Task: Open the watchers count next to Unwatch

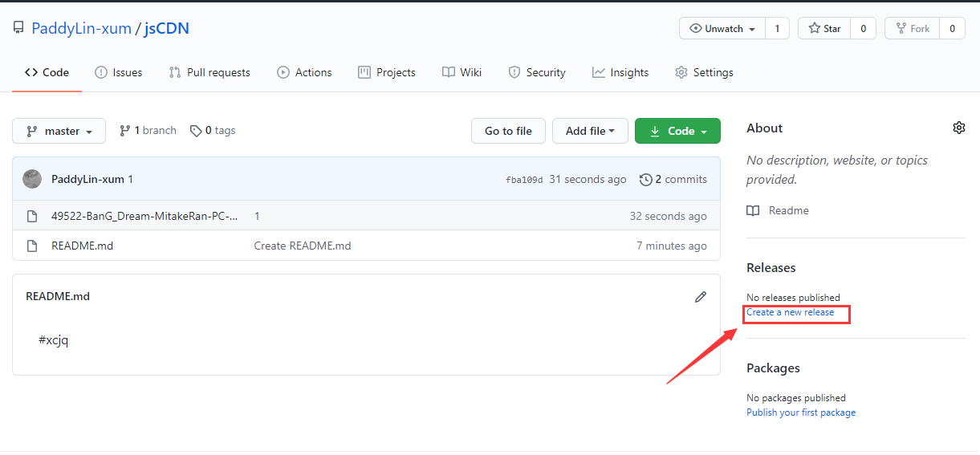Action: coord(777,28)
